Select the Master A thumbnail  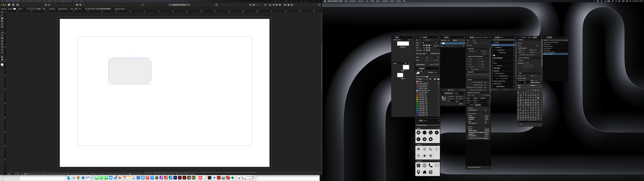[x=403, y=44]
